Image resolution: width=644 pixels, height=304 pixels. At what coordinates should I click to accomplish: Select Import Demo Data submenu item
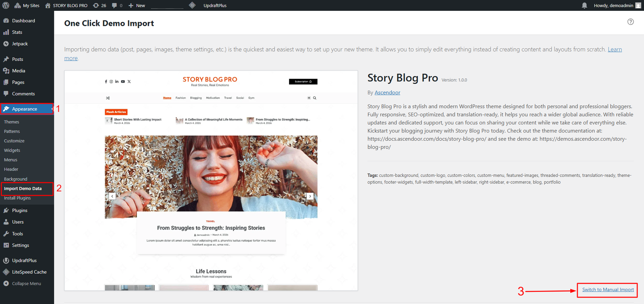[23, 188]
